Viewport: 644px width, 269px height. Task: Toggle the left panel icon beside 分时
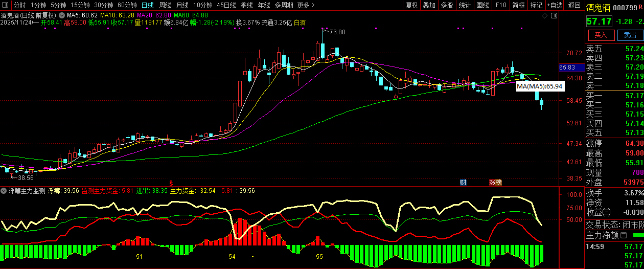click(x=6, y=5)
